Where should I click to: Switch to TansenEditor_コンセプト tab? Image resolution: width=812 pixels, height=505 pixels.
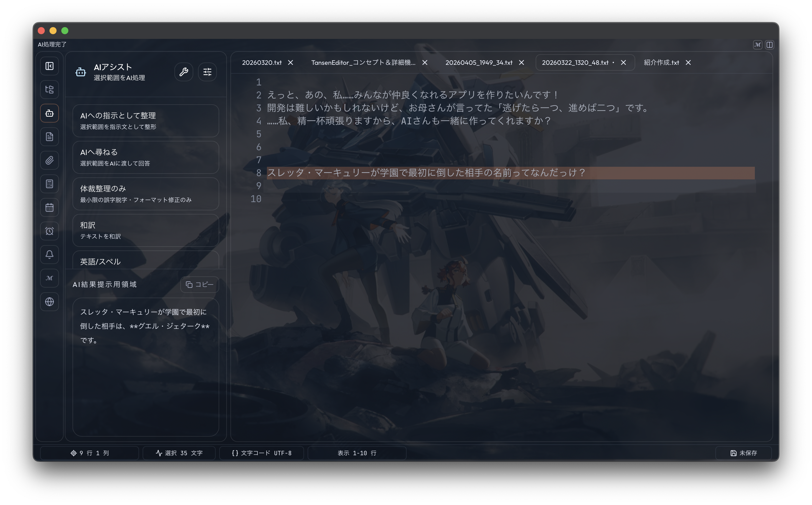[x=363, y=63]
